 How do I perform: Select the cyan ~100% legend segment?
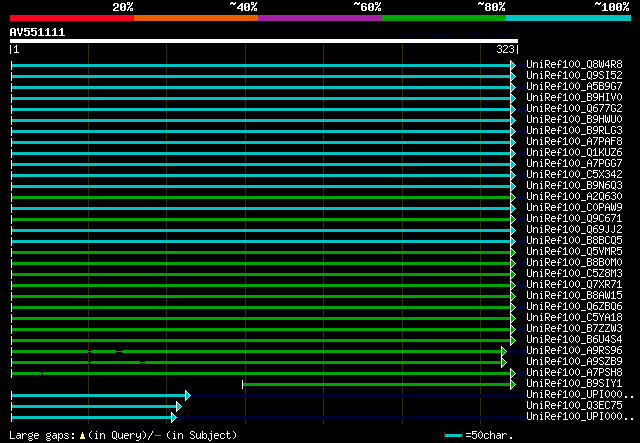click(x=567, y=17)
